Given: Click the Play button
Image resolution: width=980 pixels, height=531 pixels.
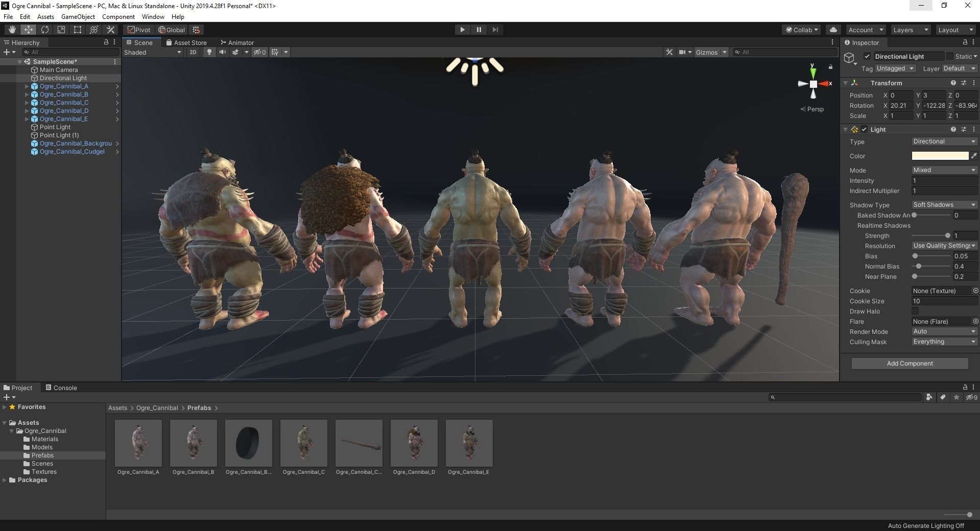Looking at the screenshot, I should point(462,30).
